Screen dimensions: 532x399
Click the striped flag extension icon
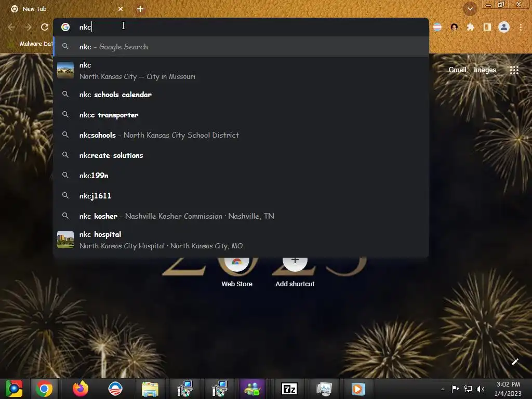(437, 27)
